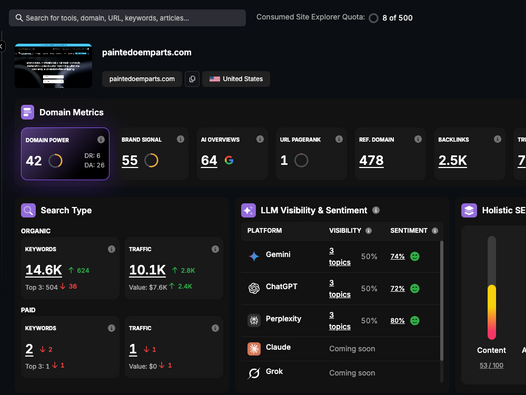Open Gemini 3 topics link
The width and height of the screenshot is (526, 395).
[339, 257]
